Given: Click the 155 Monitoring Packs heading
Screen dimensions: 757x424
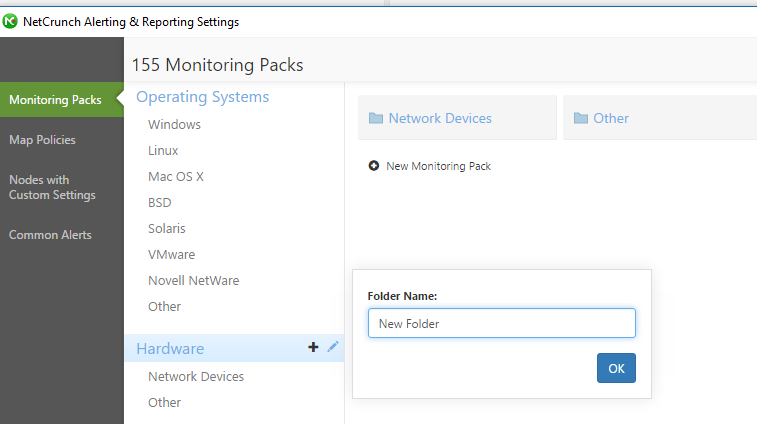Looking at the screenshot, I should click(218, 65).
